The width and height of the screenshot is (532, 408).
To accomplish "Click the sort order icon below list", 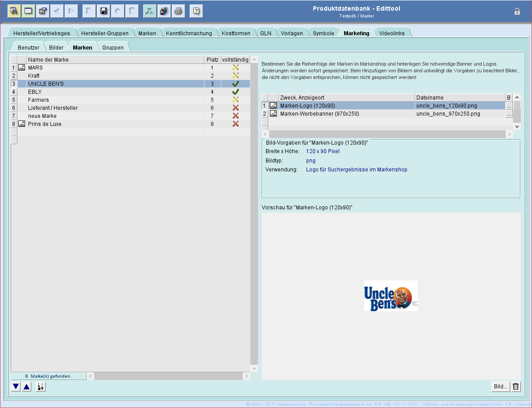I will point(41,386).
